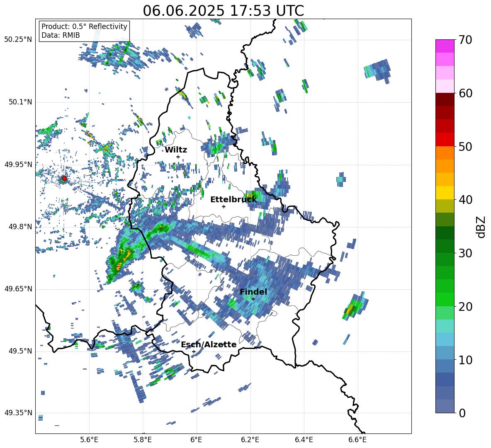Click the Product: 0.5° Reflectivity text
This screenshot has width=491, height=448.
tap(84, 26)
